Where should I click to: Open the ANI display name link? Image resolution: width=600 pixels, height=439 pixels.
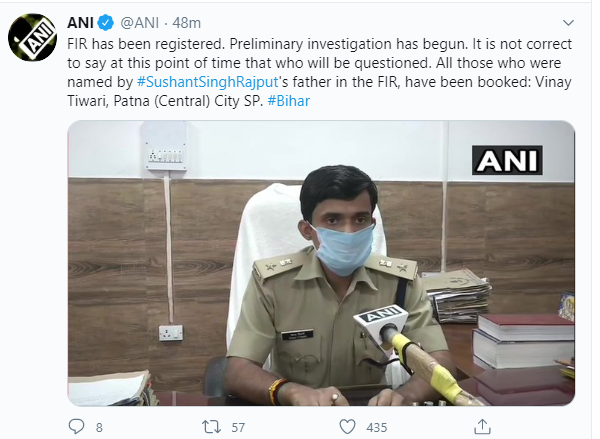click(x=80, y=23)
